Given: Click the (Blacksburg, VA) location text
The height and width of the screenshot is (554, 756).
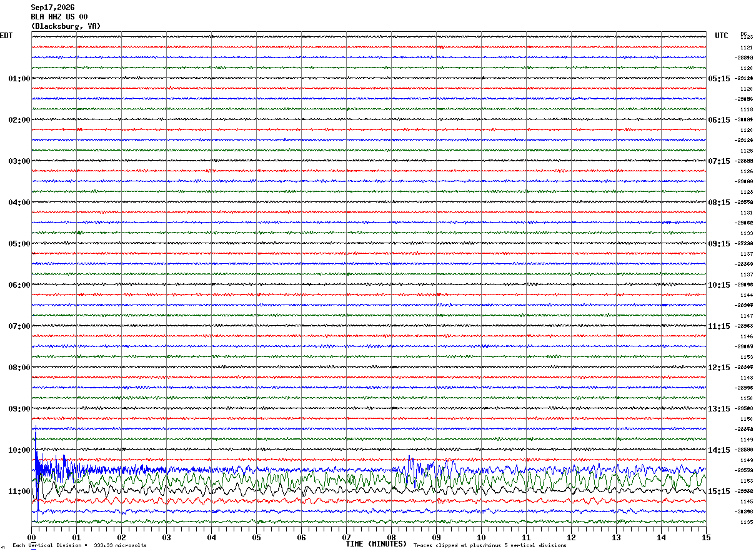Looking at the screenshot, I should (x=66, y=26).
